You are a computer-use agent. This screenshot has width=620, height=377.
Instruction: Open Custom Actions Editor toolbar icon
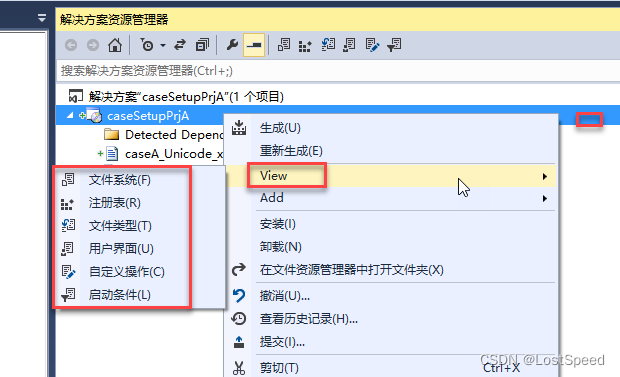pyautogui.click(x=372, y=45)
